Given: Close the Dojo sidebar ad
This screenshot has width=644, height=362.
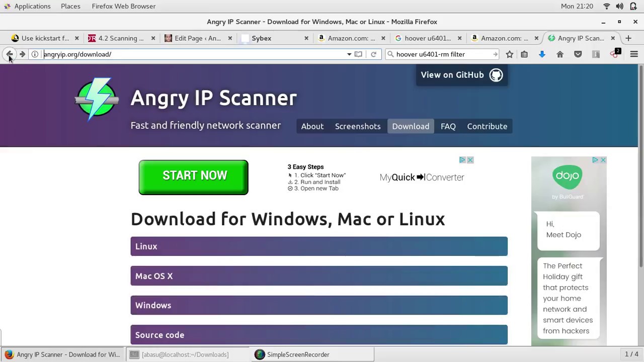Looking at the screenshot, I should coord(603,160).
